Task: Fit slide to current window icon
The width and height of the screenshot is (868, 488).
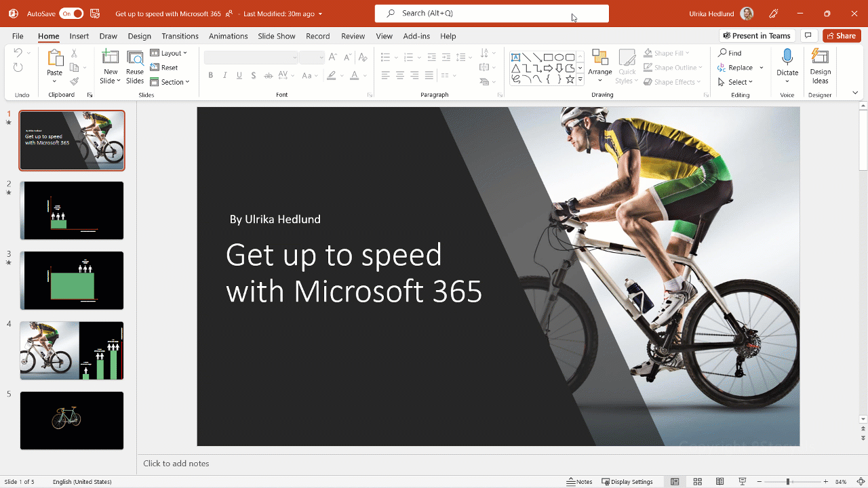Action: click(x=860, y=482)
